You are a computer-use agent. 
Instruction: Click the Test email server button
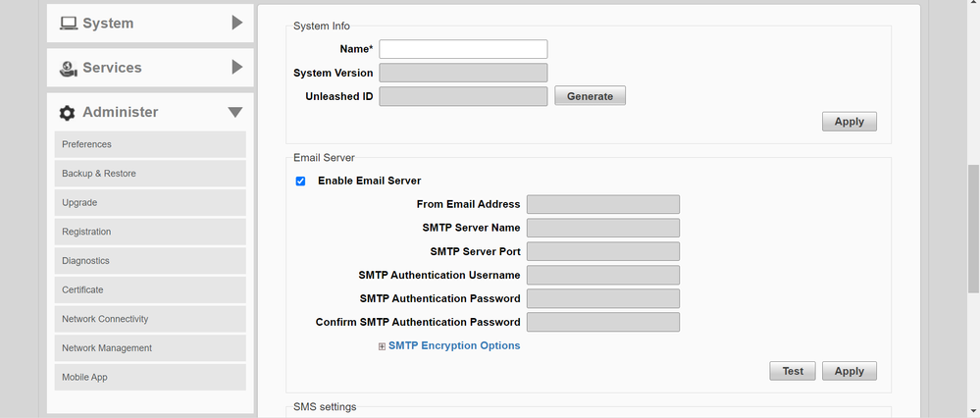point(792,371)
